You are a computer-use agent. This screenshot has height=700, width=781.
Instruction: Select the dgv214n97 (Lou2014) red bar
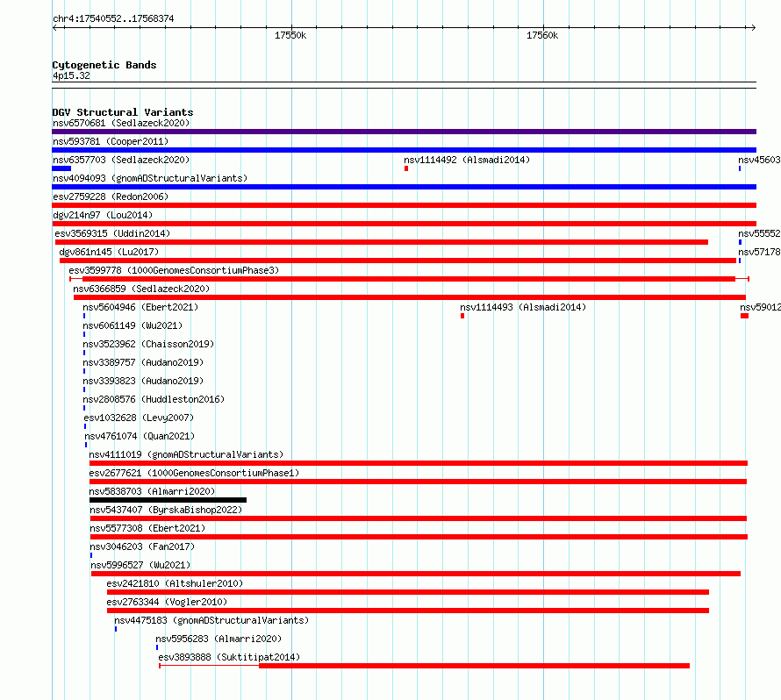404,224
